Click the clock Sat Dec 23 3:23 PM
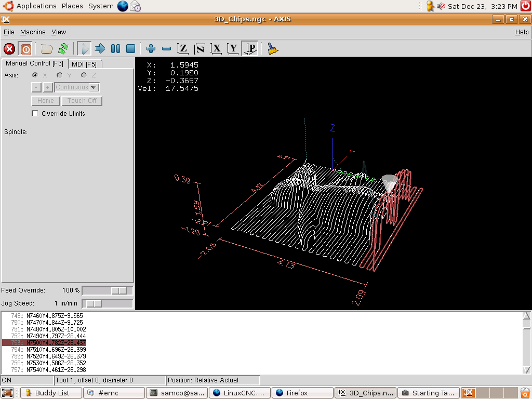This screenshot has width=532, height=399. coord(482,6)
